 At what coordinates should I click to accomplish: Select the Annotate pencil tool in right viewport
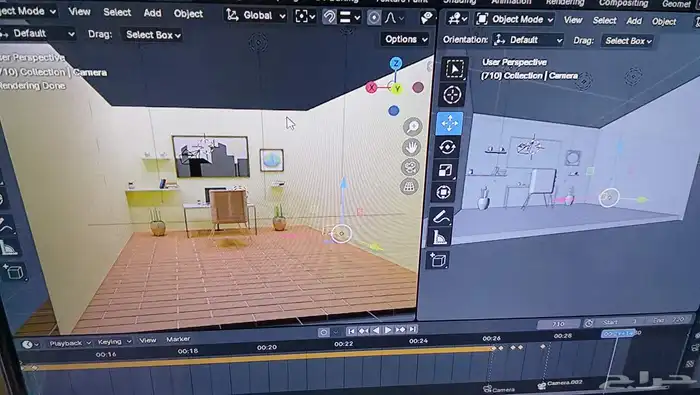(x=442, y=217)
